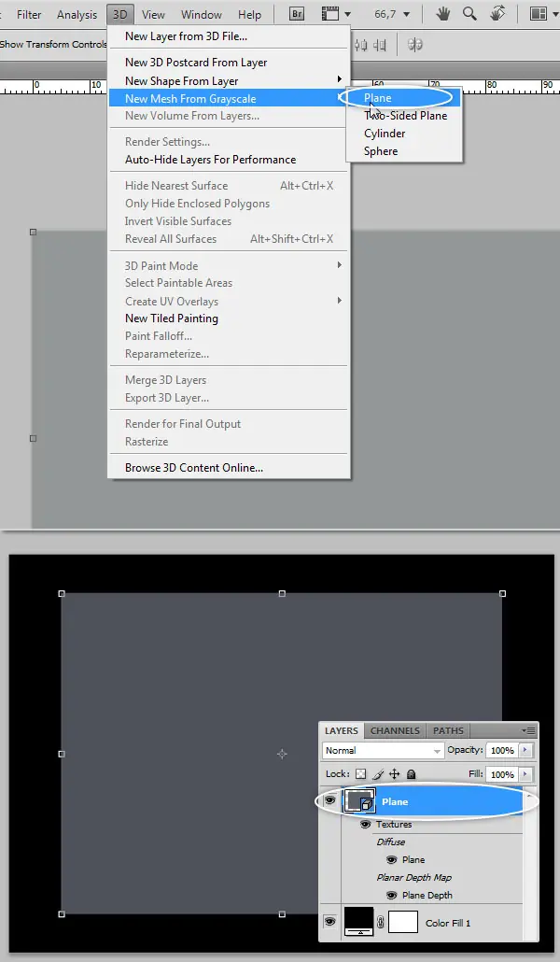Click the Fill 100% input field

point(502,774)
